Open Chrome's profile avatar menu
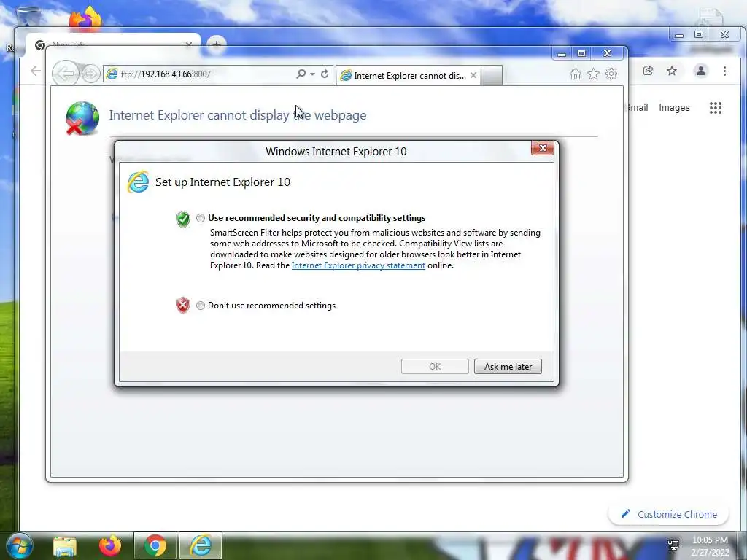 701,71
